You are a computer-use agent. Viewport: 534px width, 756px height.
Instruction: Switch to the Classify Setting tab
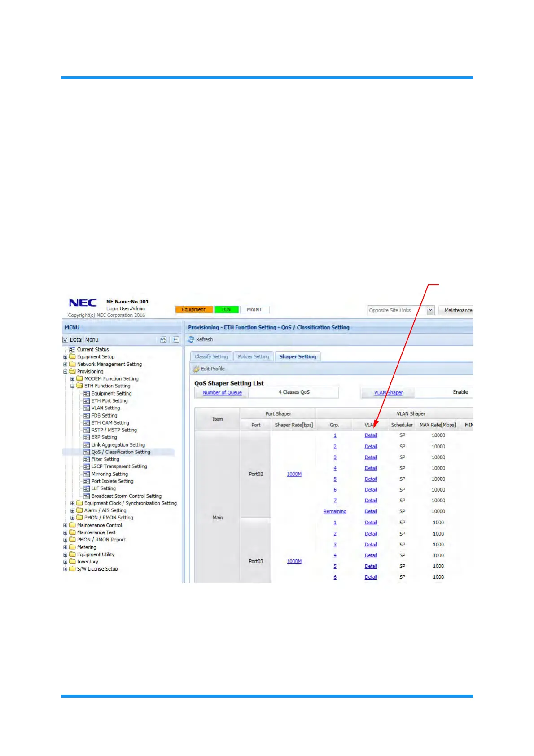(x=211, y=356)
